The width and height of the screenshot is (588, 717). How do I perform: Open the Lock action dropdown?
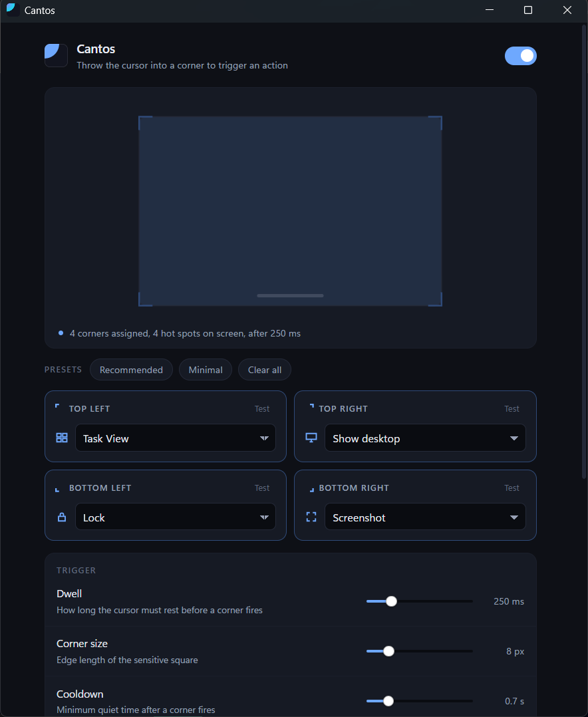coord(176,517)
